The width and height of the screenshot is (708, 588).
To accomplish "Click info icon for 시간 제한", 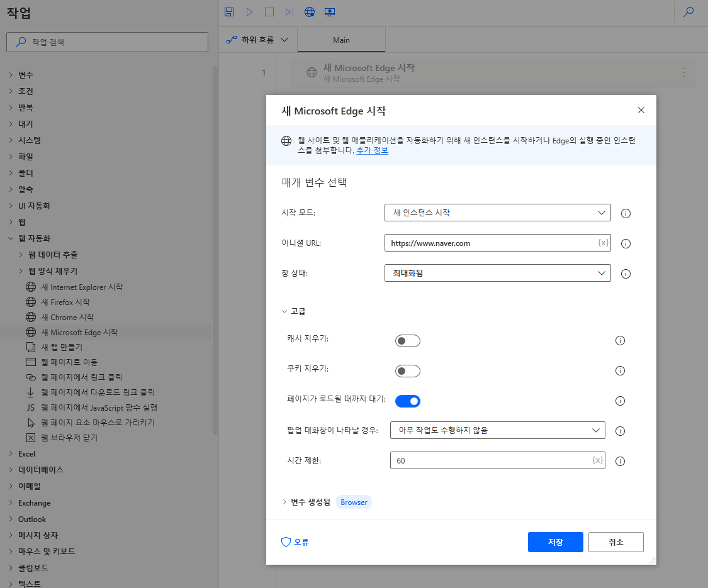I will click(620, 461).
